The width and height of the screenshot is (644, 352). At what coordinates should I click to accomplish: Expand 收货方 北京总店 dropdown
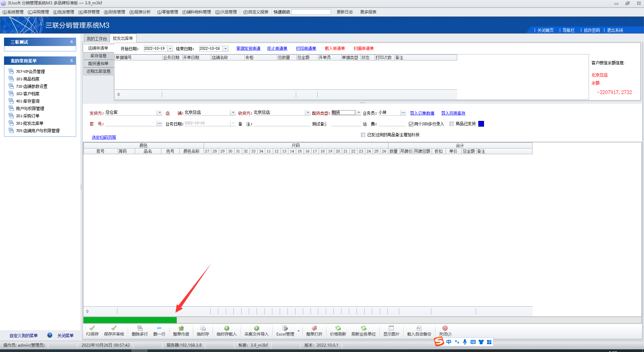[308, 113]
